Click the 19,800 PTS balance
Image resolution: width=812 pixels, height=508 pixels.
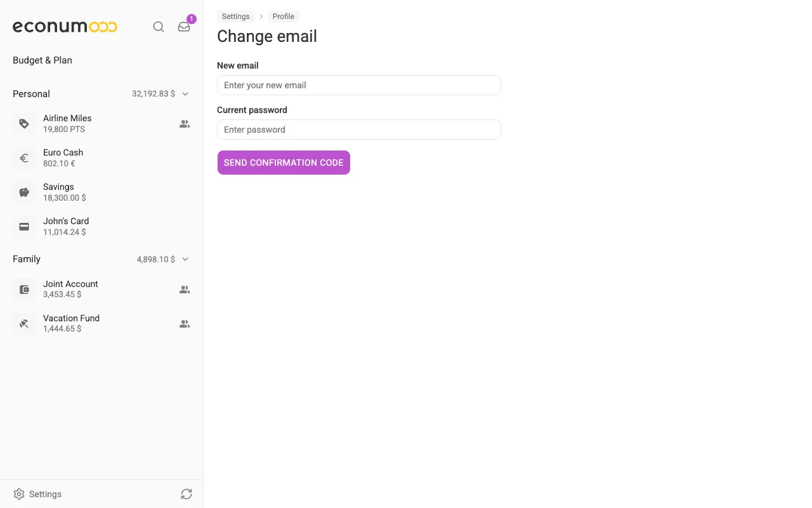click(64, 130)
